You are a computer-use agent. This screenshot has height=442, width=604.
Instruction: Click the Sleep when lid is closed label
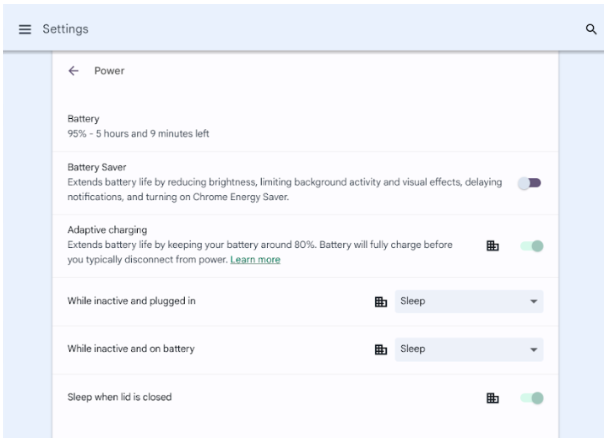119,397
